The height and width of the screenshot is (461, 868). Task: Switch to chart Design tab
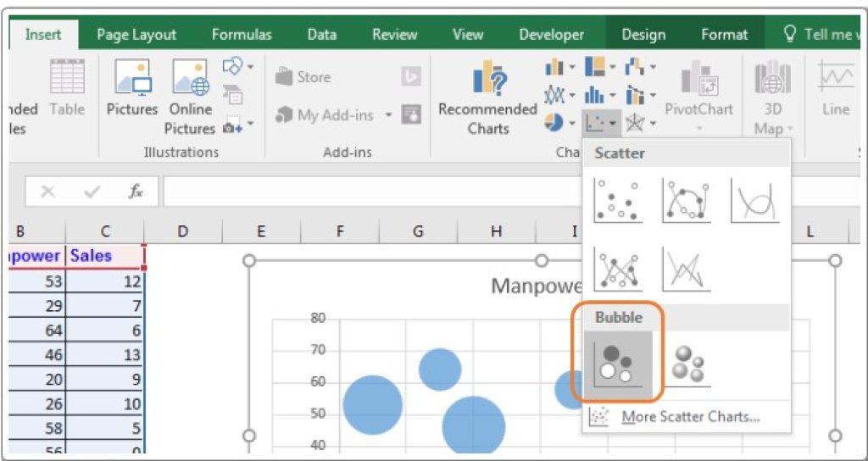point(644,35)
